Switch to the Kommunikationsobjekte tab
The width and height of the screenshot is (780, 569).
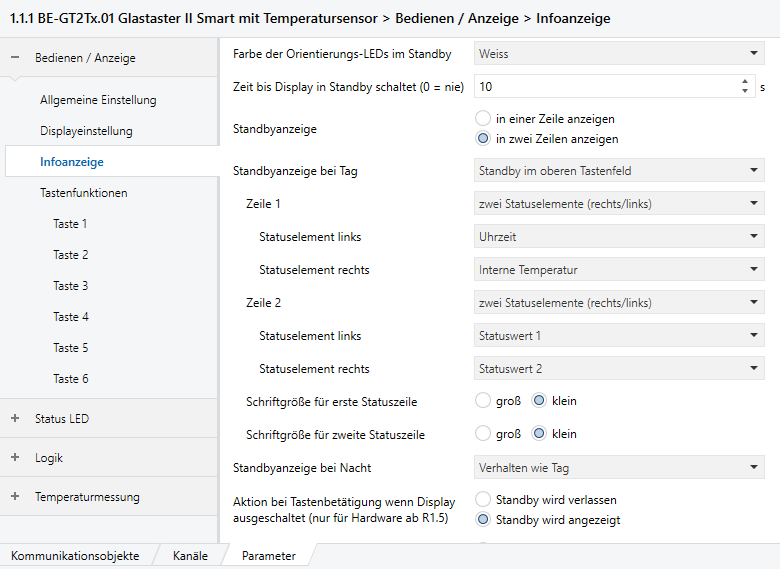[75, 555]
